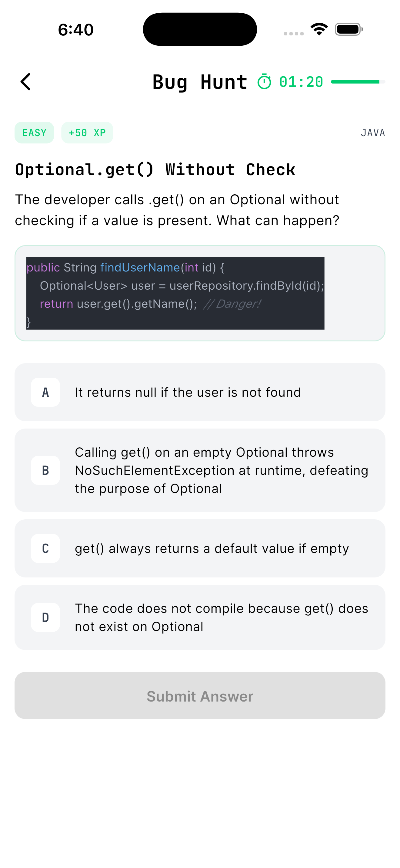
Task: Tap the letter C option badge
Action: [45, 549]
